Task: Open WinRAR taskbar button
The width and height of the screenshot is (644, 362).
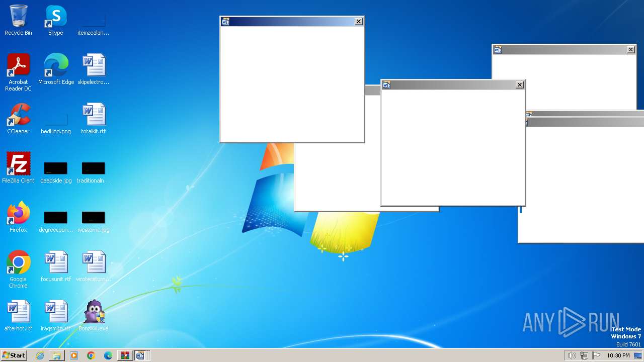Action: 125,355
